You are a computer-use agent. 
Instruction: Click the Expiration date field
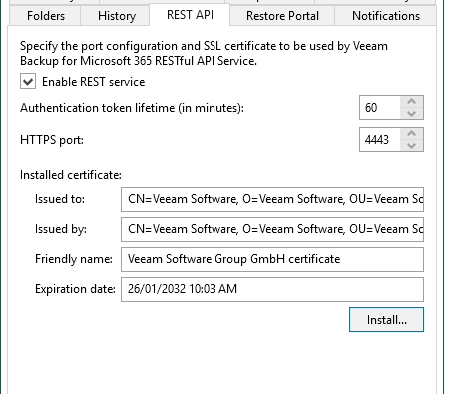[x=272, y=289]
